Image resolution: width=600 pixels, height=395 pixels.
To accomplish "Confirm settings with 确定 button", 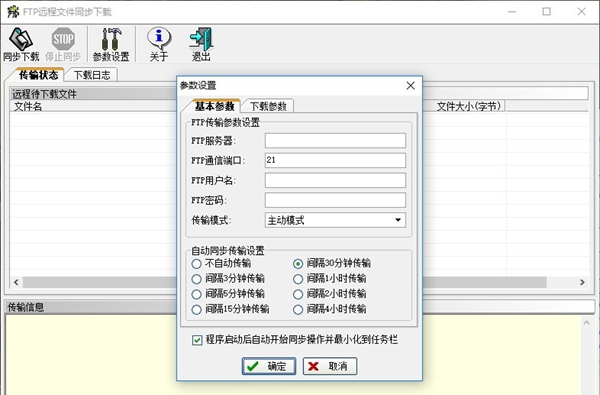I will (x=269, y=366).
